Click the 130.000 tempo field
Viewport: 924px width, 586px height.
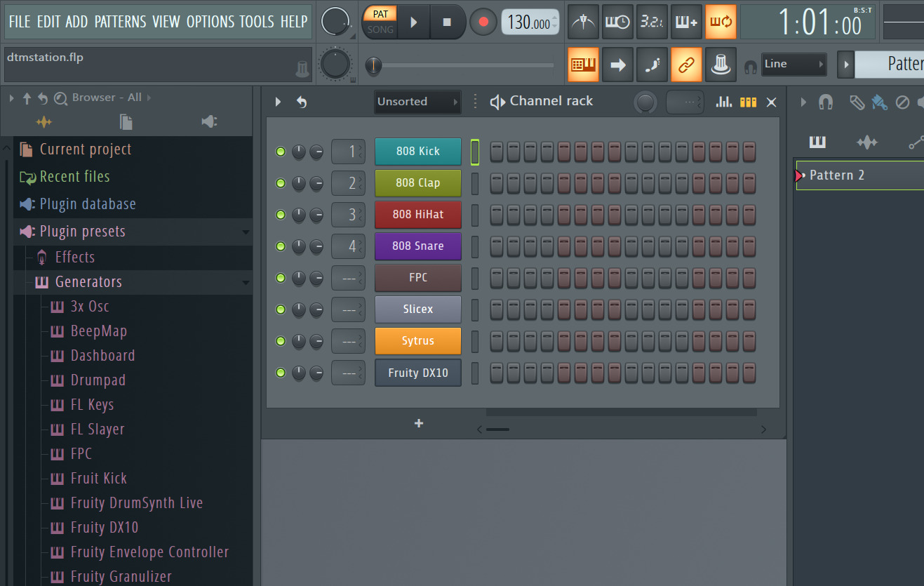pos(530,22)
